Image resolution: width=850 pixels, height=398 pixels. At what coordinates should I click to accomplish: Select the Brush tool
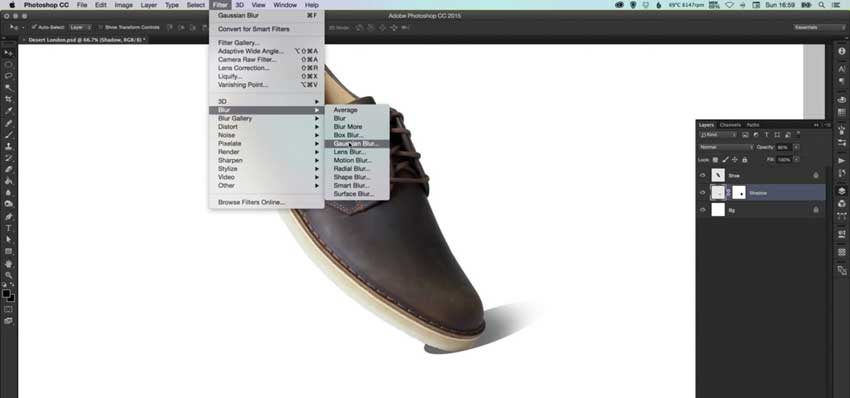tap(8, 134)
